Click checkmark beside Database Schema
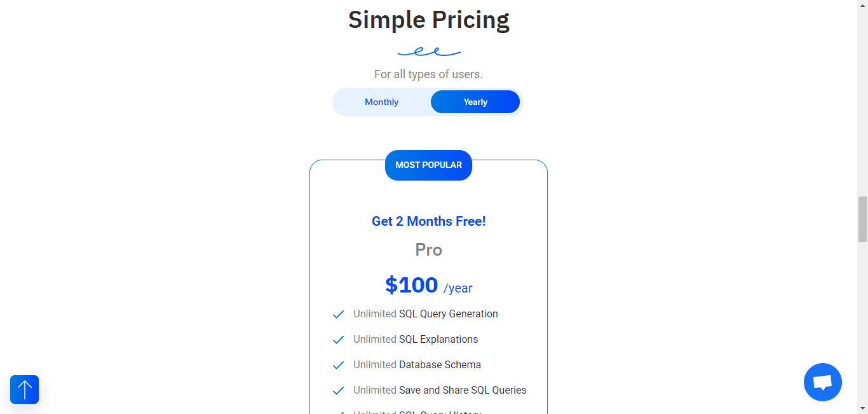The image size is (868, 414). (x=339, y=365)
